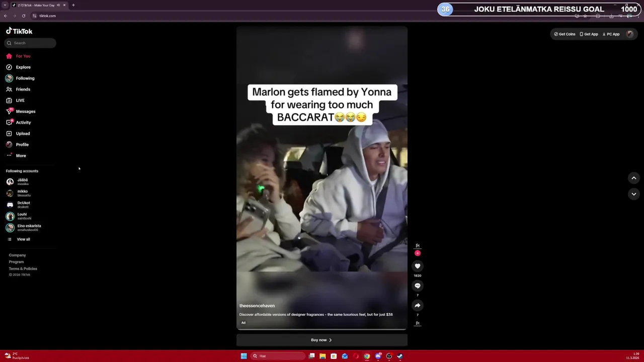Click the Get App button
Viewport: 644px width, 362px height.
point(589,34)
